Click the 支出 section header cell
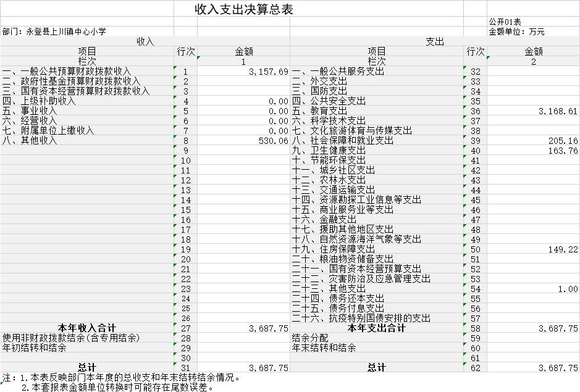Screen dimensions: 580x392 pyautogui.click(x=434, y=41)
